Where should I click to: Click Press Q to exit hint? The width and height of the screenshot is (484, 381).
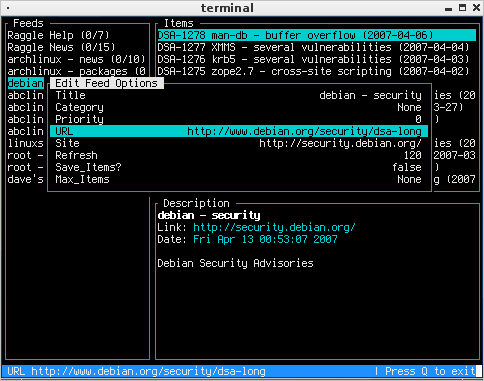click(x=430, y=371)
